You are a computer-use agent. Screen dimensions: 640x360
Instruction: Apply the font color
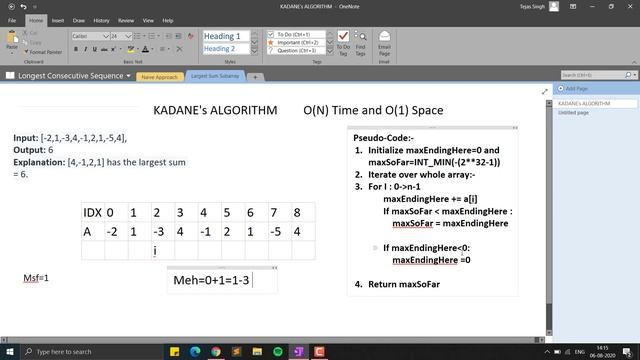[145, 49]
